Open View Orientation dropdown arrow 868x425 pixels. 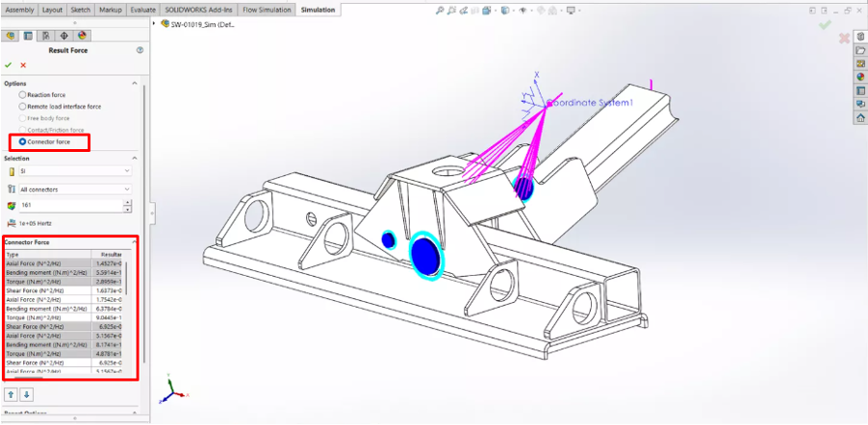coord(495,10)
